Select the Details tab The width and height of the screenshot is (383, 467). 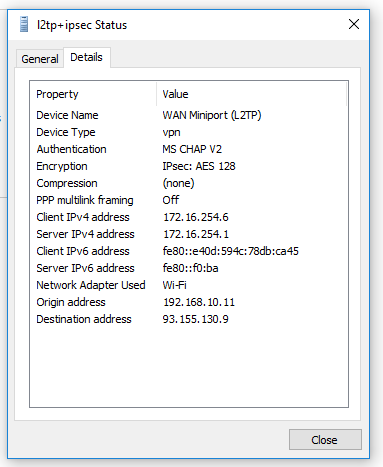point(86,57)
